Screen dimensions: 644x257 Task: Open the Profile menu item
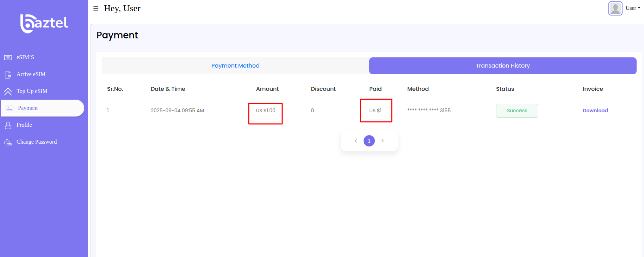pos(24,125)
